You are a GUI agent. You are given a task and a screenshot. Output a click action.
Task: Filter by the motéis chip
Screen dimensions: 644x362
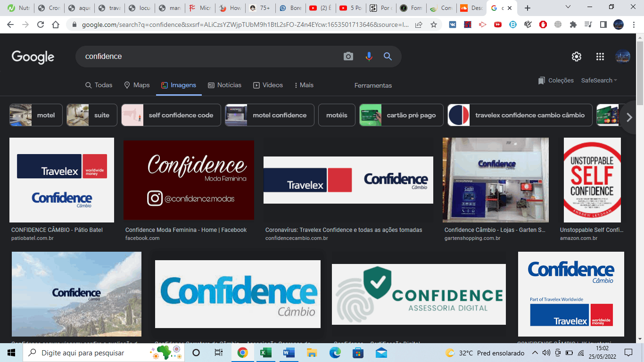point(337,115)
